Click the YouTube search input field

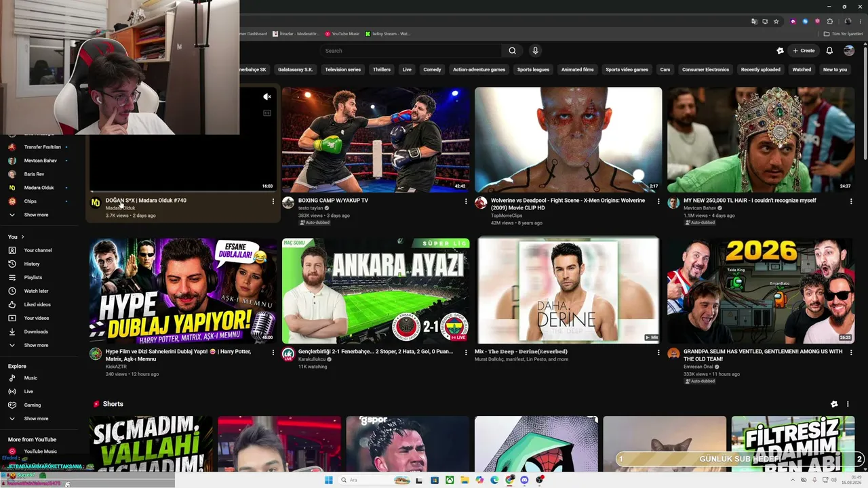click(x=411, y=51)
